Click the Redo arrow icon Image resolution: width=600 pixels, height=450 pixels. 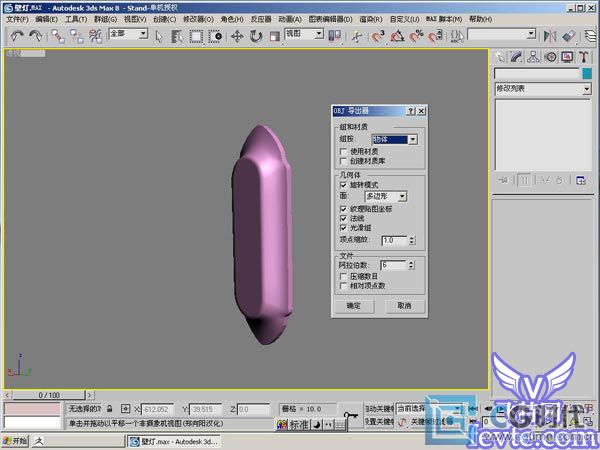(x=36, y=36)
